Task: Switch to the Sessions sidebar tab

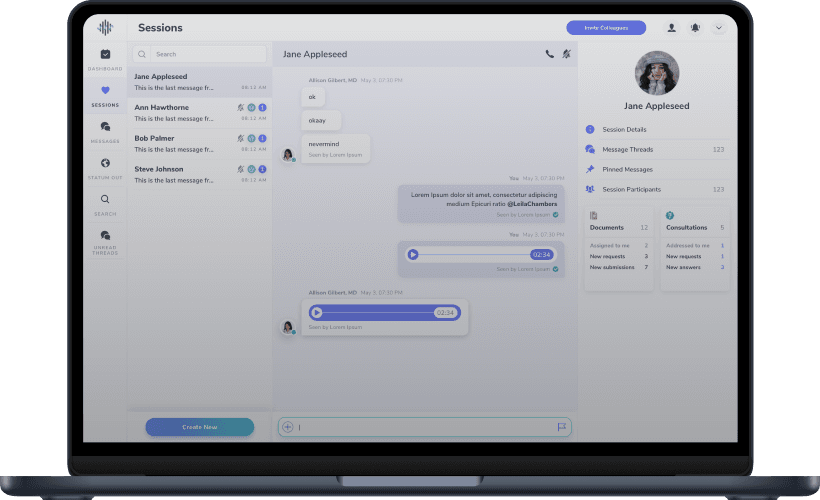Action: 105,91
